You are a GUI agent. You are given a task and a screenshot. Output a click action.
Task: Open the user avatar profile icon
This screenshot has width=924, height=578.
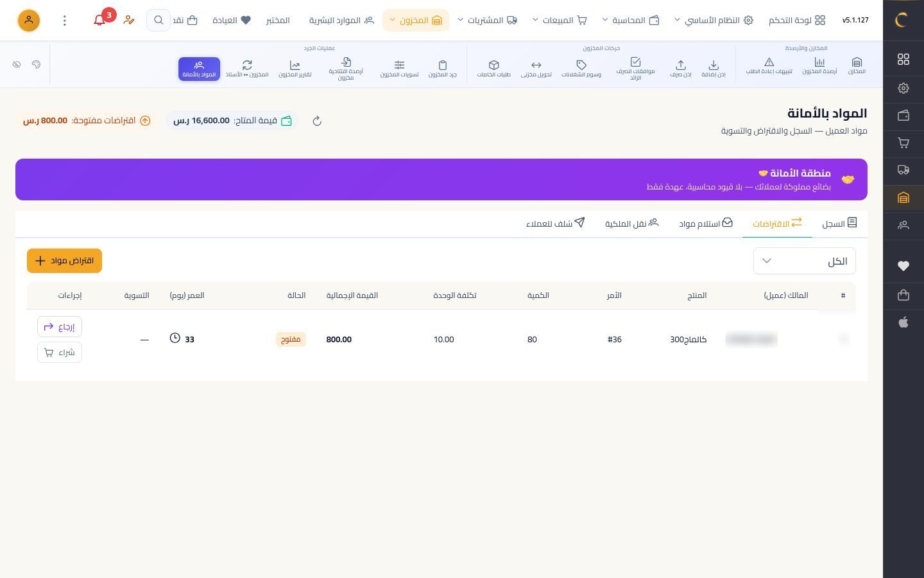(x=29, y=20)
